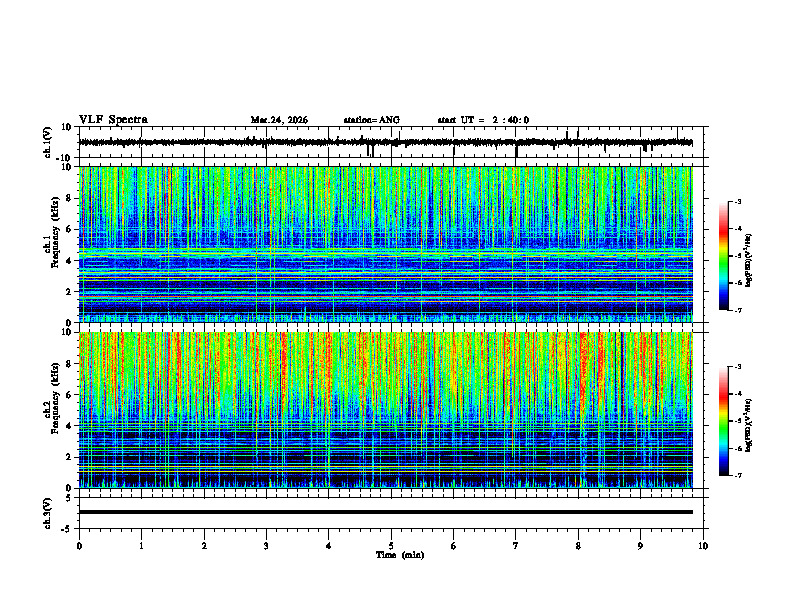
Task: Click the "3" tick on the time axis
Action: pyautogui.click(x=266, y=546)
